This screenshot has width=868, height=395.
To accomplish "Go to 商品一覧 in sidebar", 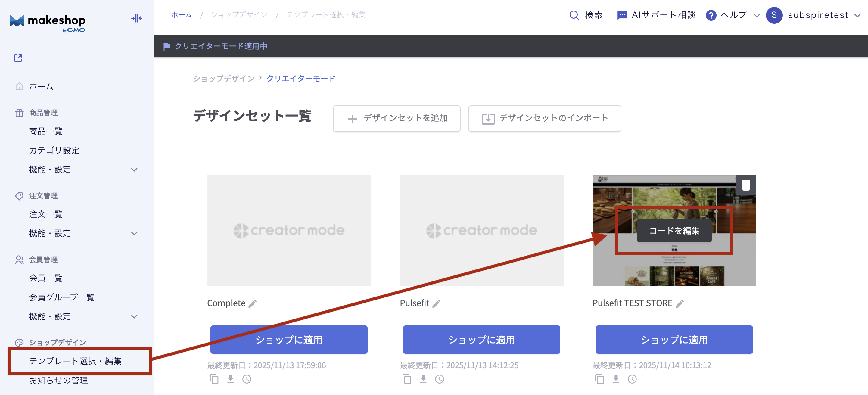I will click(x=46, y=131).
